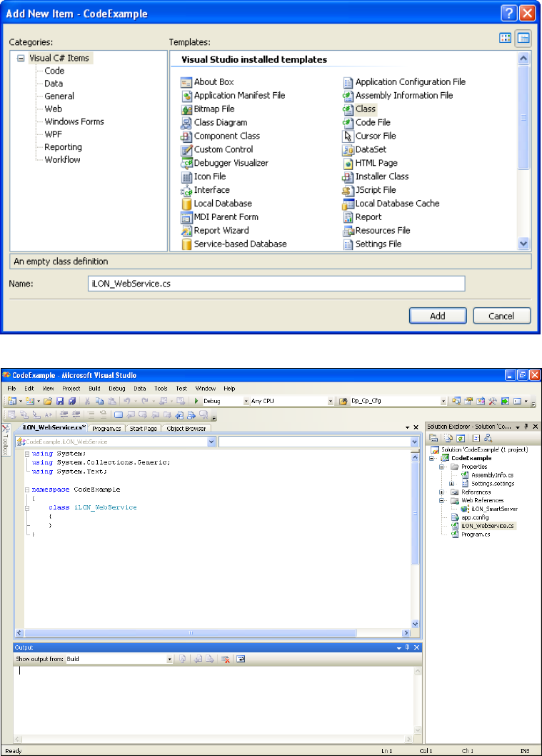The height and width of the screenshot is (756, 542).
Task: Select the Code File template
Action: tap(366, 122)
